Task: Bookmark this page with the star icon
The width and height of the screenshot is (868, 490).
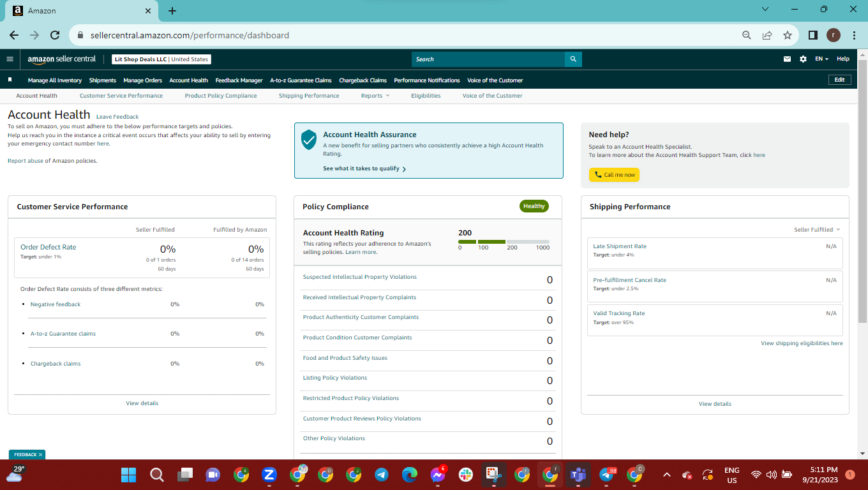Action: pyautogui.click(x=788, y=35)
